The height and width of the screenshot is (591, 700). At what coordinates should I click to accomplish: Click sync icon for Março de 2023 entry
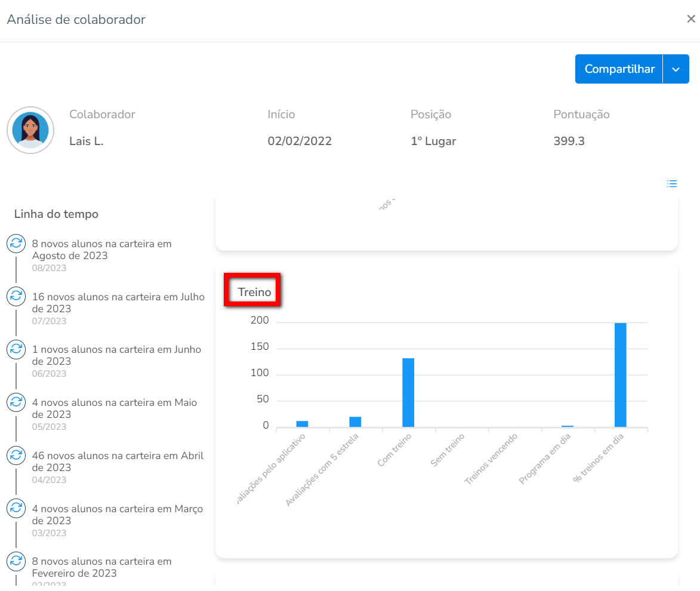tap(16, 509)
